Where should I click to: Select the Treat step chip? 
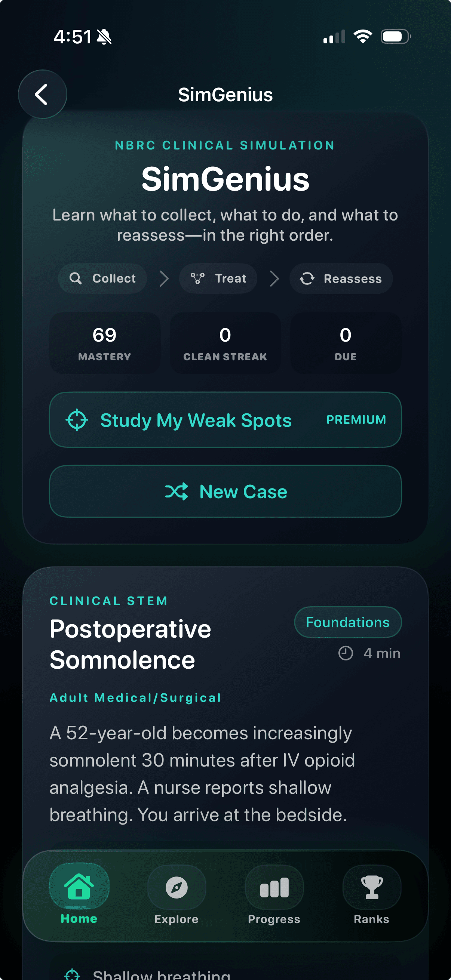click(x=218, y=278)
